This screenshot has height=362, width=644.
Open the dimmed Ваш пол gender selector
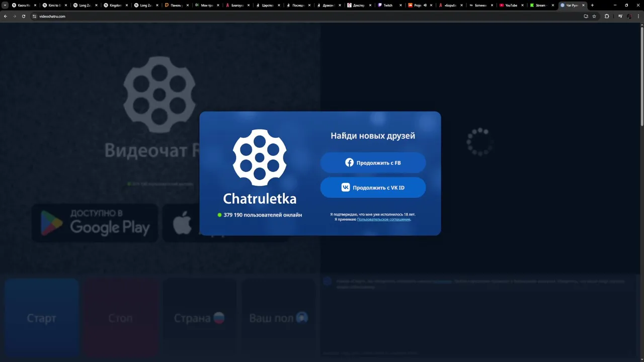tap(278, 318)
